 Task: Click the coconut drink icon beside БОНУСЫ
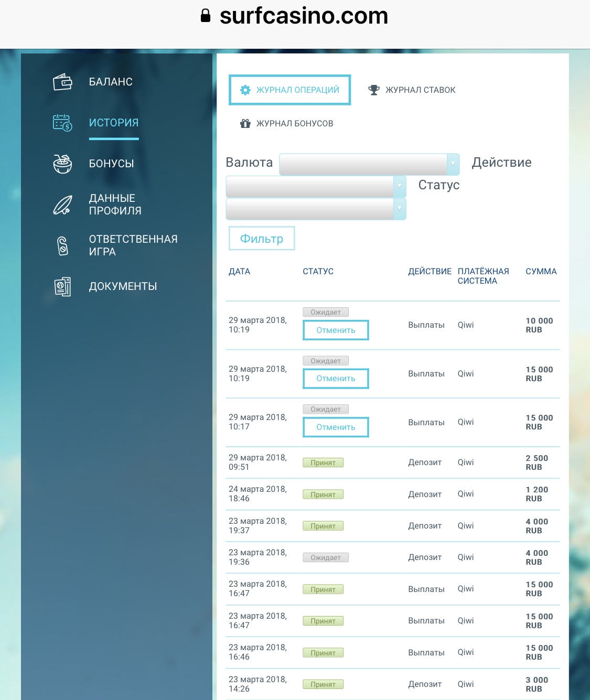click(62, 164)
